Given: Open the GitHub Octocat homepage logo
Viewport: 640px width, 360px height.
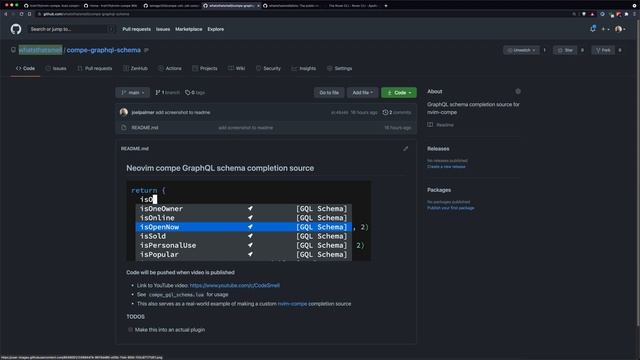Looking at the screenshot, I should (x=16, y=29).
